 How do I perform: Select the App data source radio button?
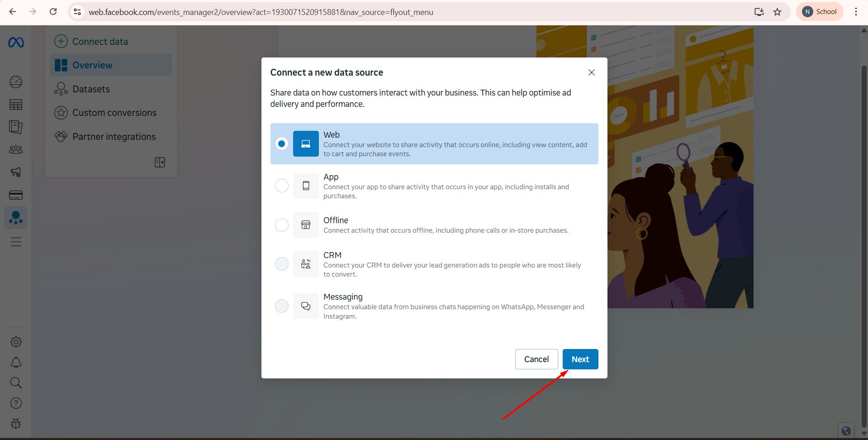[x=281, y=186]
